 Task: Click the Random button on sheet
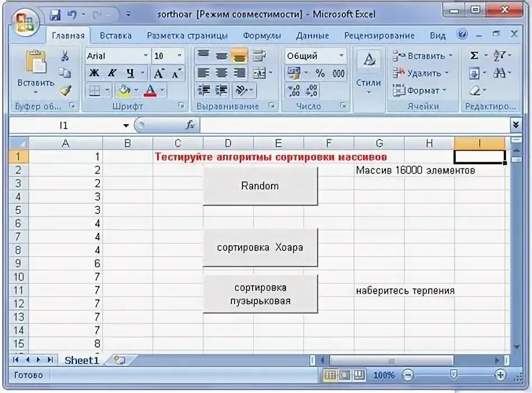pyautogui.click(x=260, y=186)
